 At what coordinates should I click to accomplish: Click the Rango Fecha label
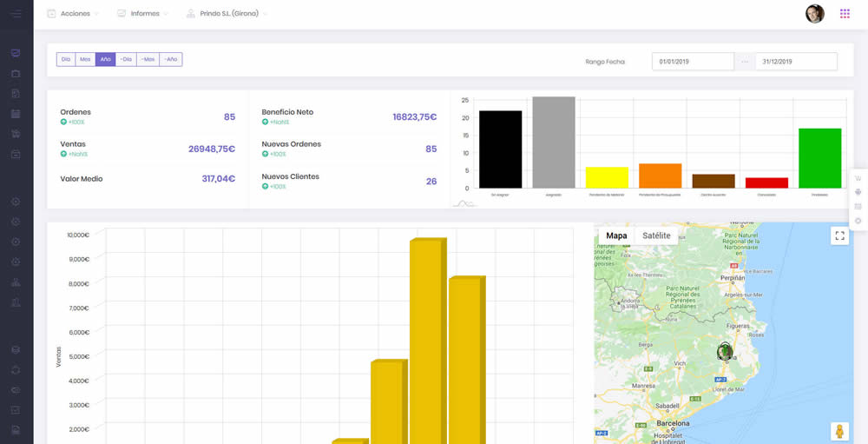(x=605, y=62)
